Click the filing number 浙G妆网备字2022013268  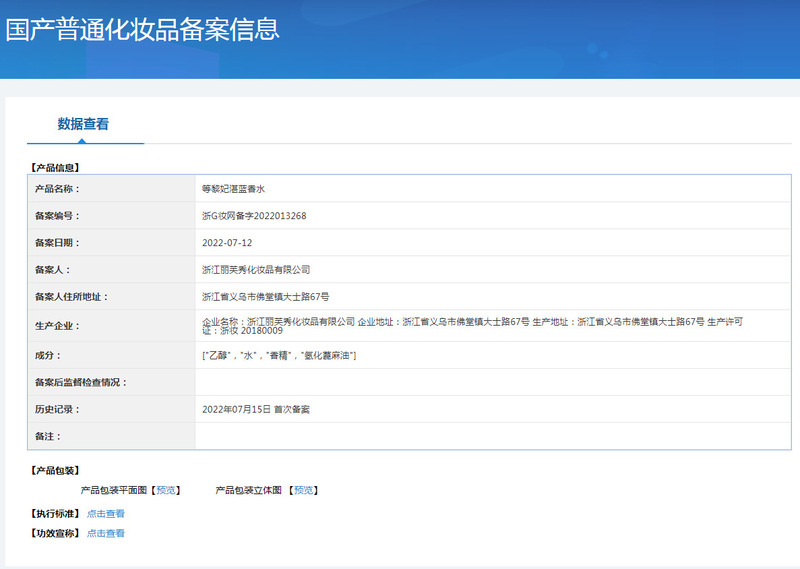tap(254, 215)
